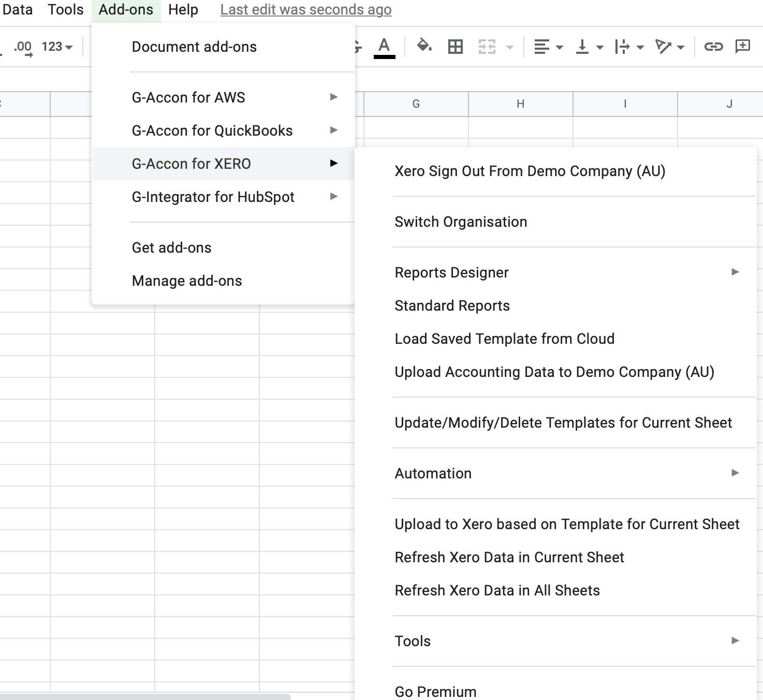Open text rotation dropdown arrow
This screenshot has height=700, width=763.
pos(681,47)
